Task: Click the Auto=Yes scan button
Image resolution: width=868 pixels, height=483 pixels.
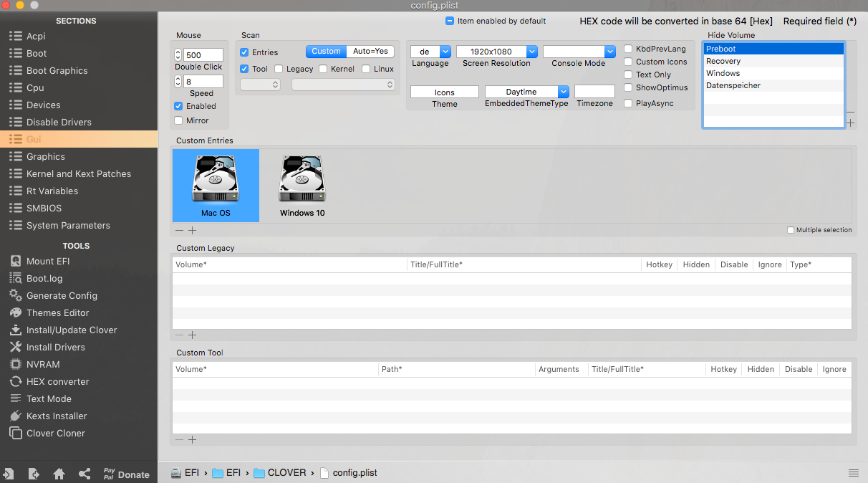Action: pyautogui.click(x=370, y=52)
